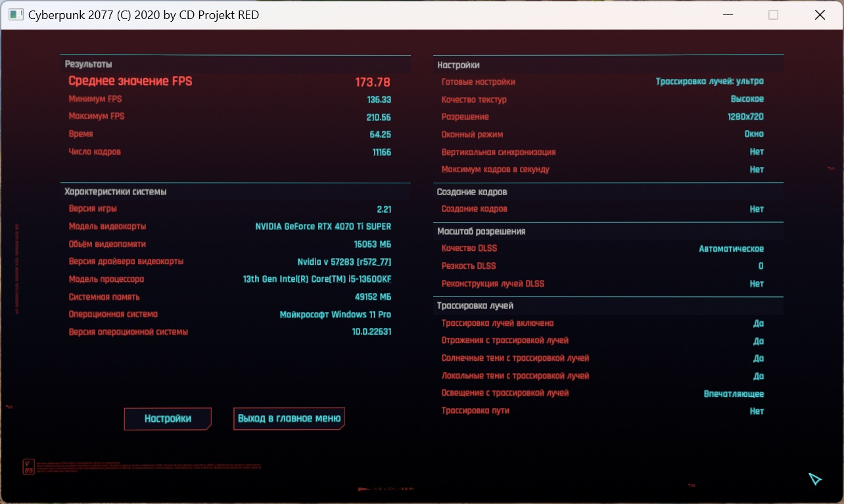Click the Минимум FPS value 136.33
Image resolution: width=844 pixels, height=504 pixels.
click(x=379, y=100)
